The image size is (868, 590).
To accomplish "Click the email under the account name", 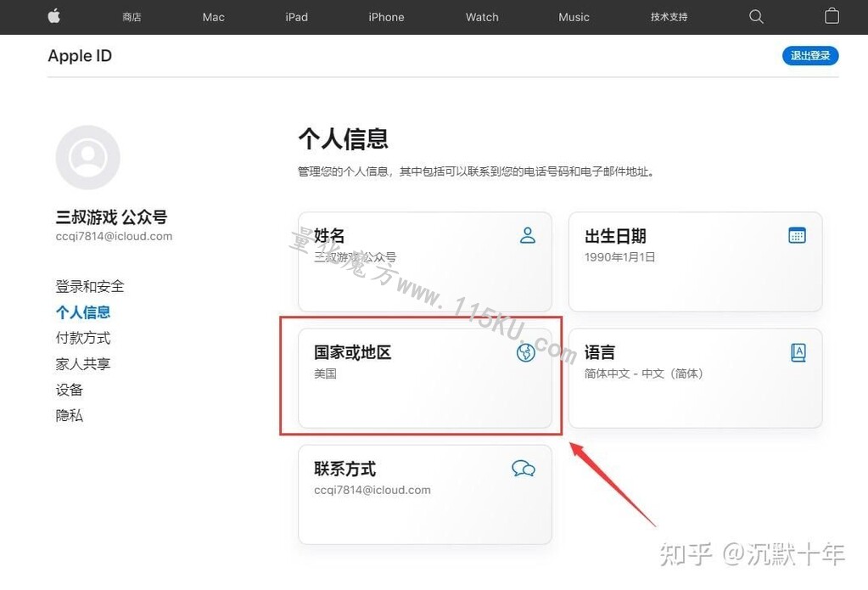I will pyautogui.click(x=114, y=236).
